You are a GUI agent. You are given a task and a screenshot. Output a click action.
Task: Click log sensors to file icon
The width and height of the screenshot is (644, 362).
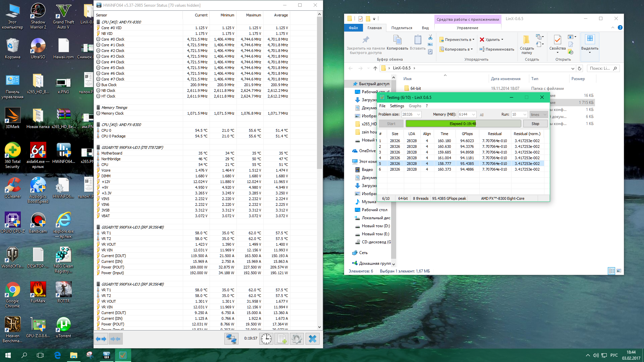281,339
